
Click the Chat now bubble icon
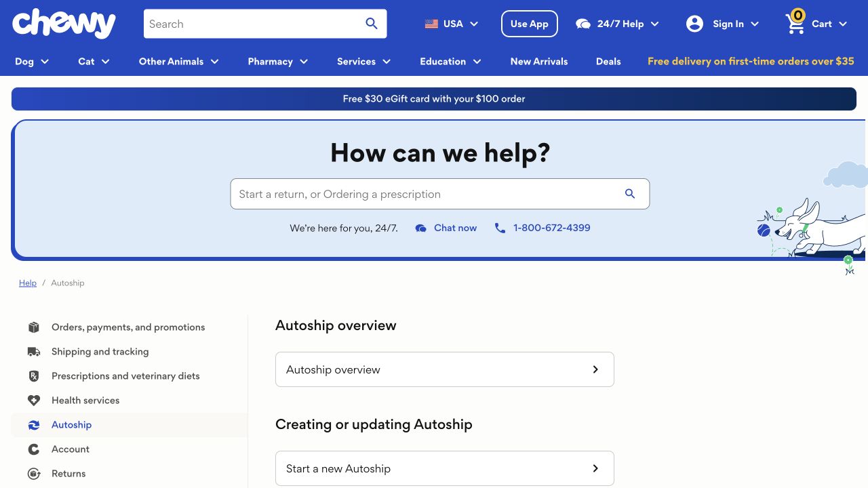[420, 228]
